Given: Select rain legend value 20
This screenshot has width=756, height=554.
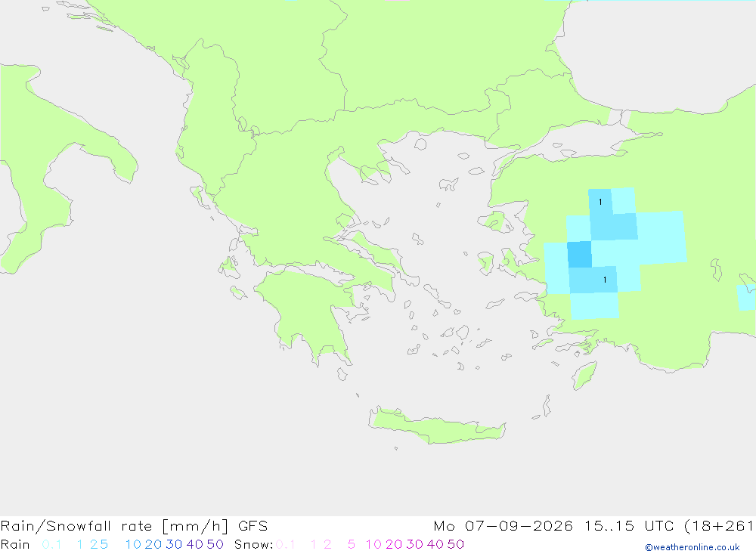Looking at the screenshot, I should pyautogui.click(x=153, y=544).
